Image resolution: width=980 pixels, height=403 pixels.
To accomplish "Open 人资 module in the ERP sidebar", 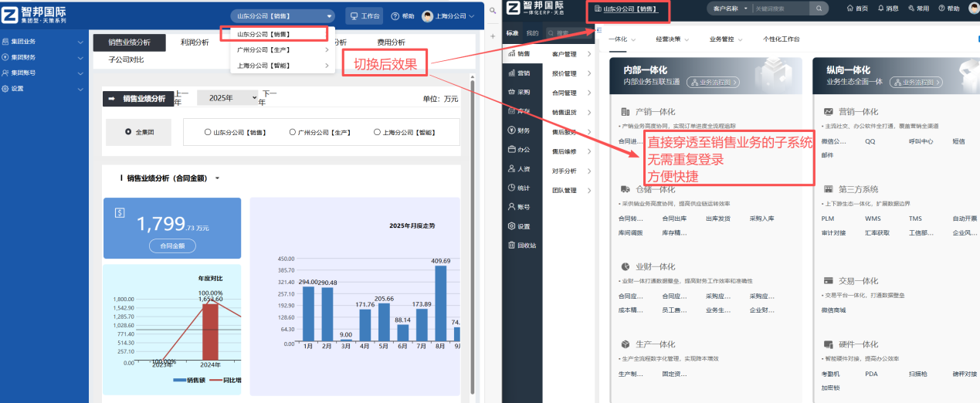I will click(519, 168).
